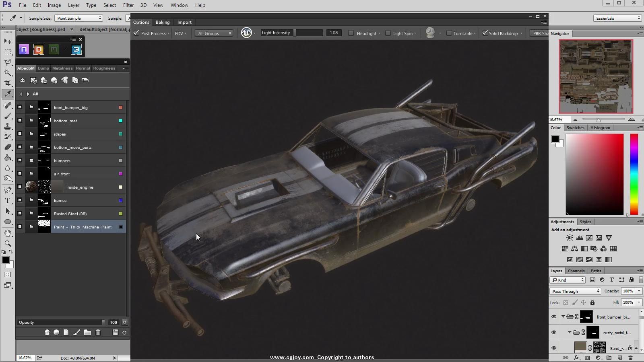Select the Rectangular Marquee tool
The width and height of the screenshot is (644, 362).
(8, 51)
